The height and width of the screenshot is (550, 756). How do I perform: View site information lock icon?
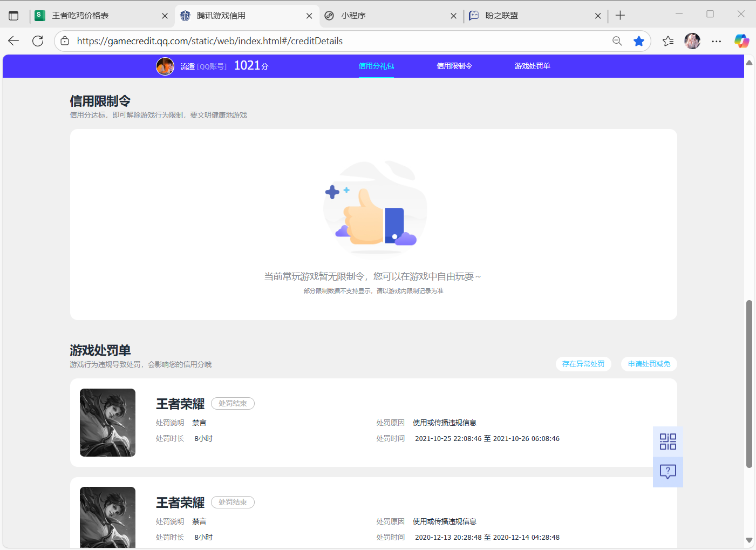[65, 41]
